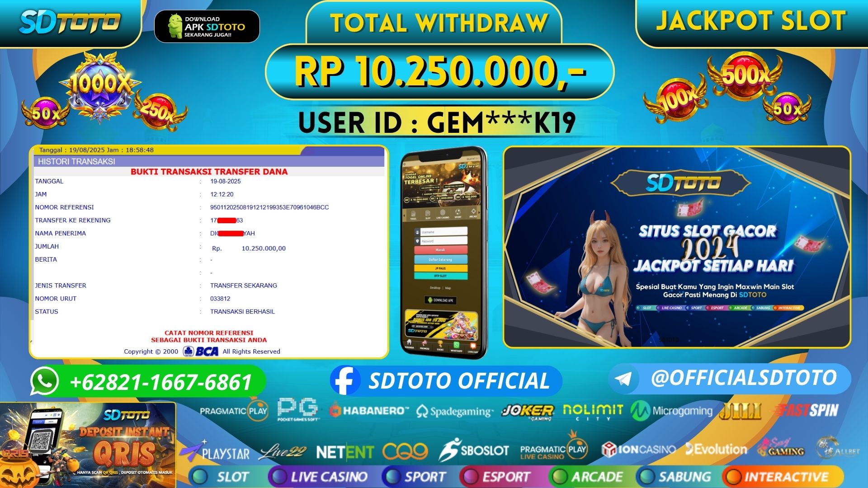Click the Telegram paper plane icon
The width and height of the screenshot is (868, 488).
[623, 379]
